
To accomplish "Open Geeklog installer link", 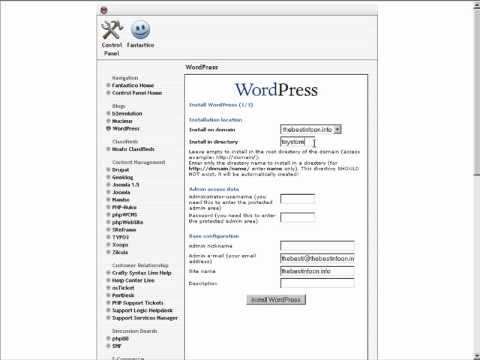I will coord(123,177).
